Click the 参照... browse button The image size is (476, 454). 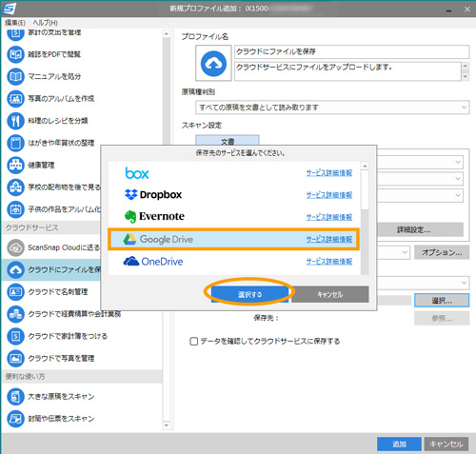(x=442, y=318)
